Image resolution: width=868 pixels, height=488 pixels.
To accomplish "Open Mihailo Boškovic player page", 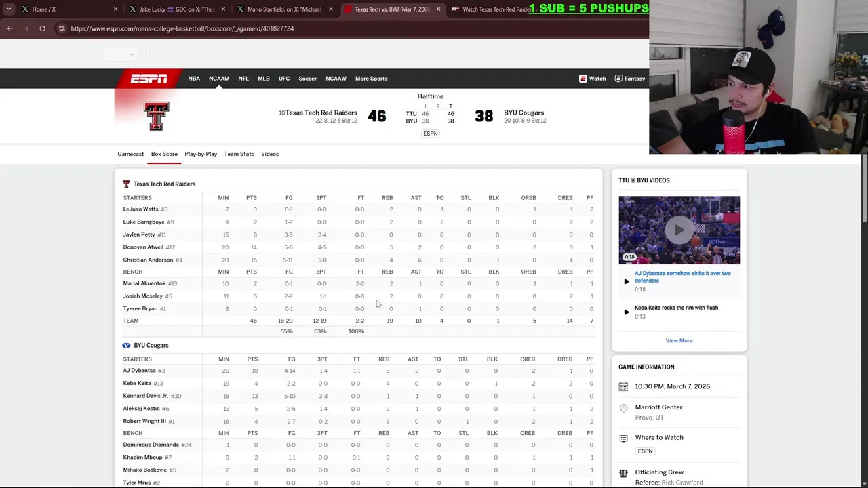I will (145, 470).
